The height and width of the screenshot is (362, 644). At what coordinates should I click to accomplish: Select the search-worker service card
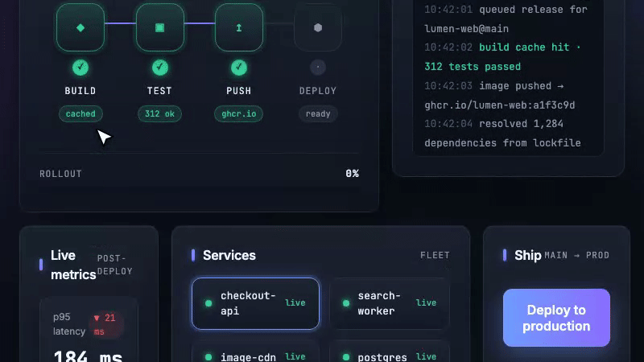[390, 303]
